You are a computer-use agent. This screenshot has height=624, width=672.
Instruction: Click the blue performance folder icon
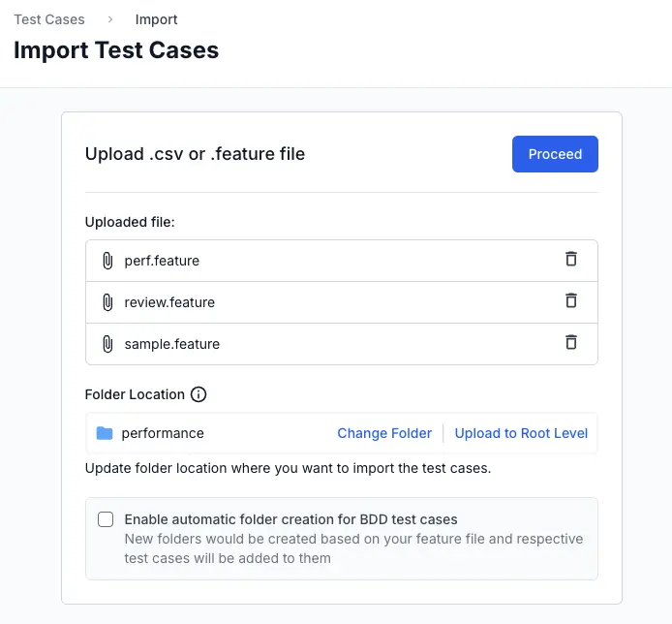coord(105,433)
